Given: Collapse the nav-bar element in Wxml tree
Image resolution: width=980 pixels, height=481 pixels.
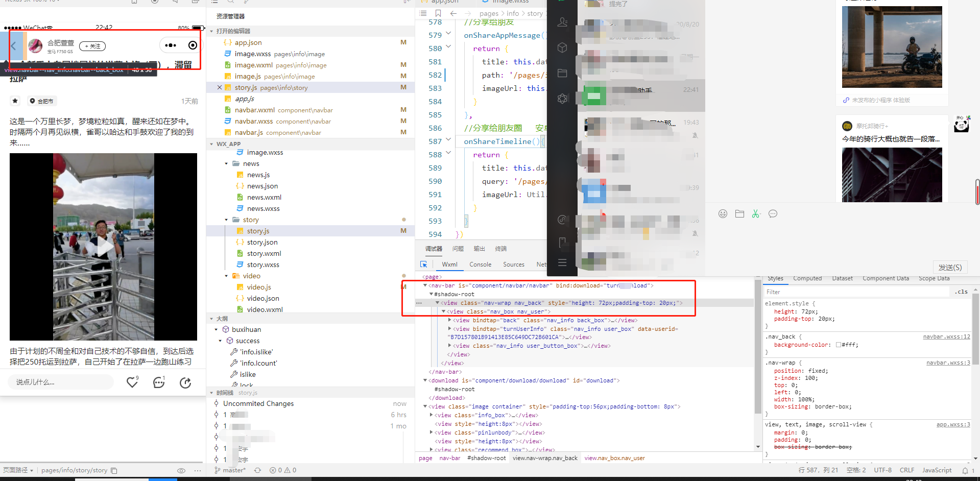Looking at the screenshot, I should coord(425,285).
